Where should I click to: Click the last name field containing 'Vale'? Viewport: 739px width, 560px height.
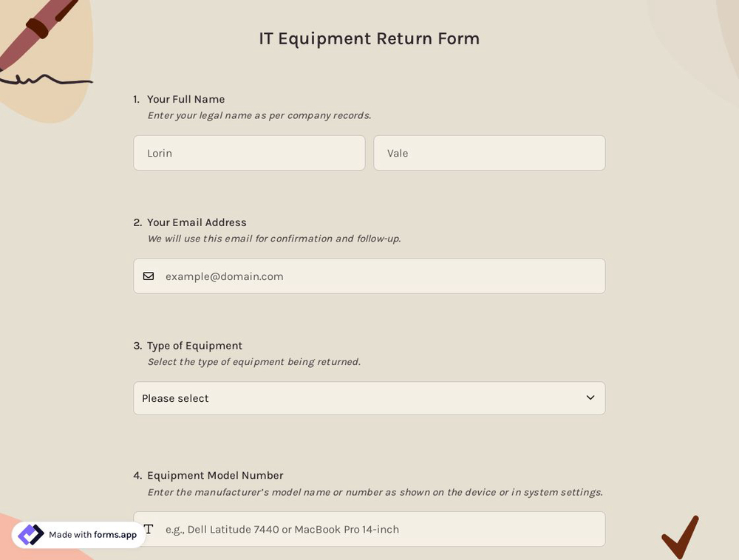coord(489,153)
